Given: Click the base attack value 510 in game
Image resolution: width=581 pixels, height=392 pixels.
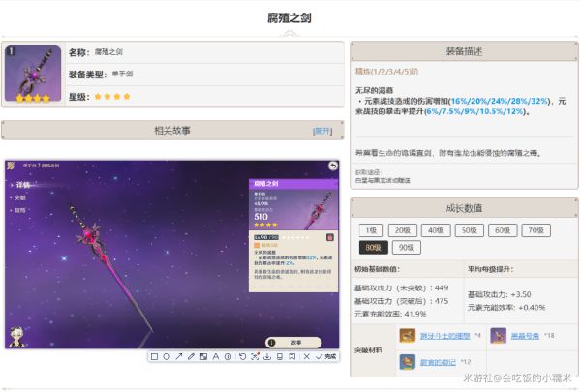Looking at the screenshot, I should click(260, 217).
